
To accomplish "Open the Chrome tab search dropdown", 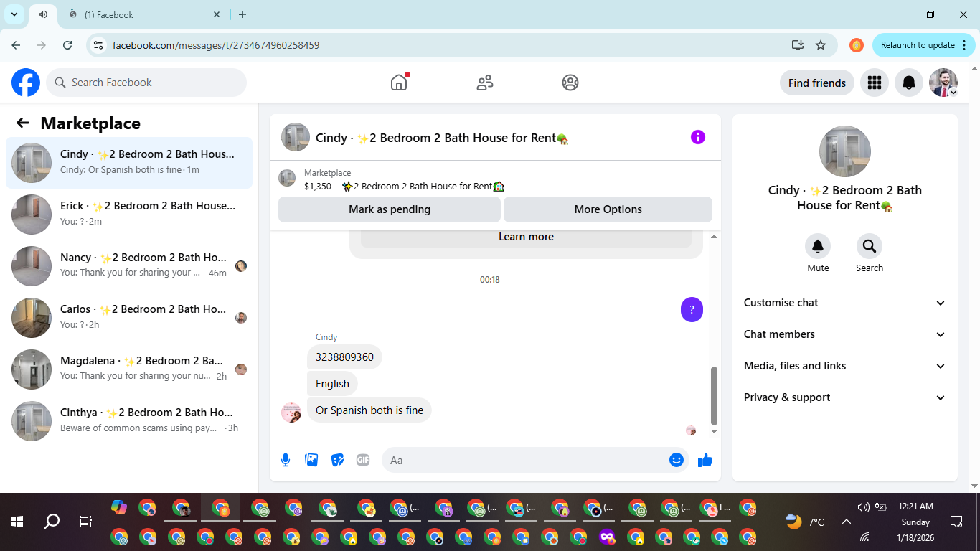I will [x=14, y=14].
